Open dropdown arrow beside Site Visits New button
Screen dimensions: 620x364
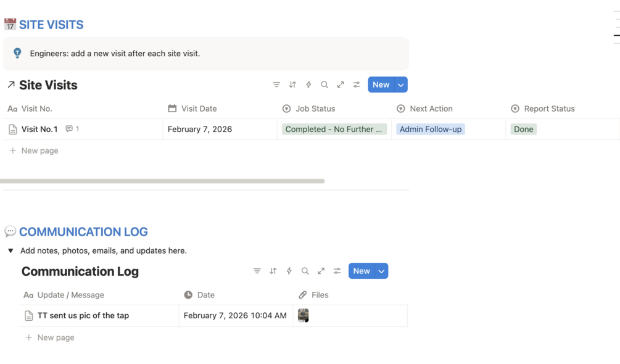401,85
